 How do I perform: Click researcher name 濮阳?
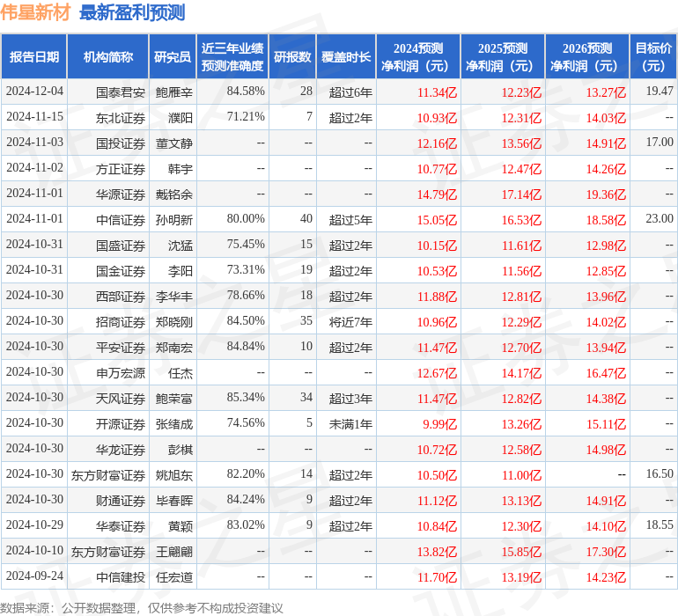[181, 118]
